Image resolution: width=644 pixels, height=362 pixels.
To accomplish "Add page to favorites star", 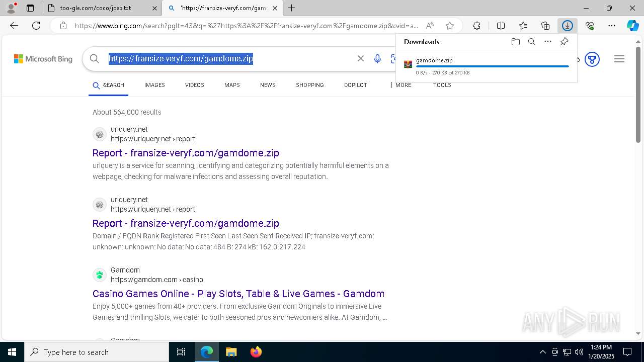I will (x=450, y=26).
